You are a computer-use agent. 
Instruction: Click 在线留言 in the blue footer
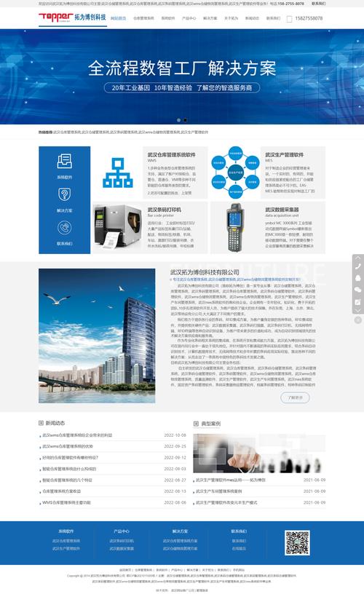coord(239,549)
